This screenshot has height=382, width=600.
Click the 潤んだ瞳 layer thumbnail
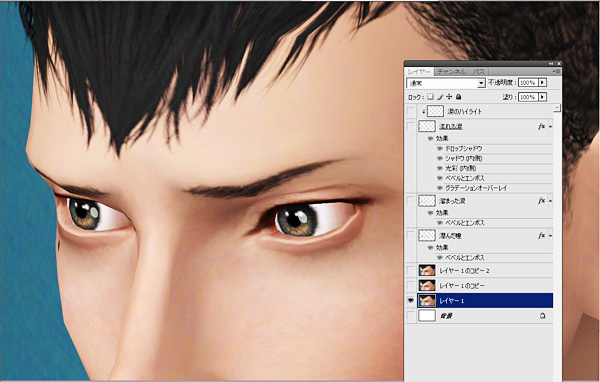coord(427,235)
